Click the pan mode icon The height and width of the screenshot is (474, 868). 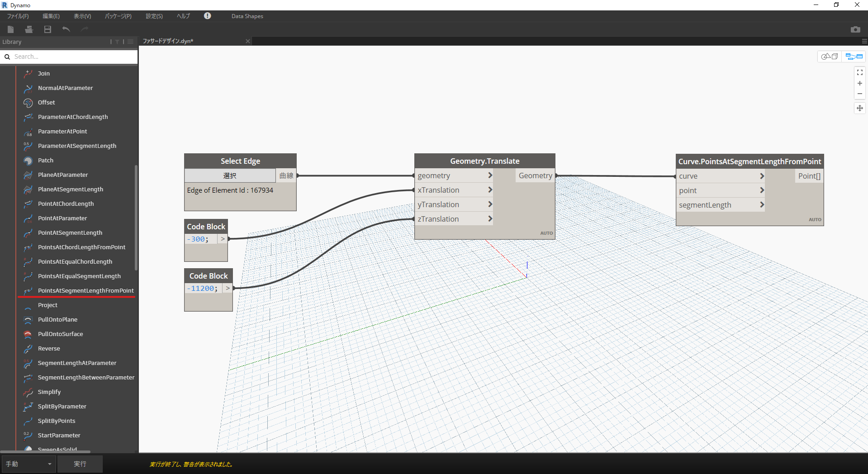[860, 108]
